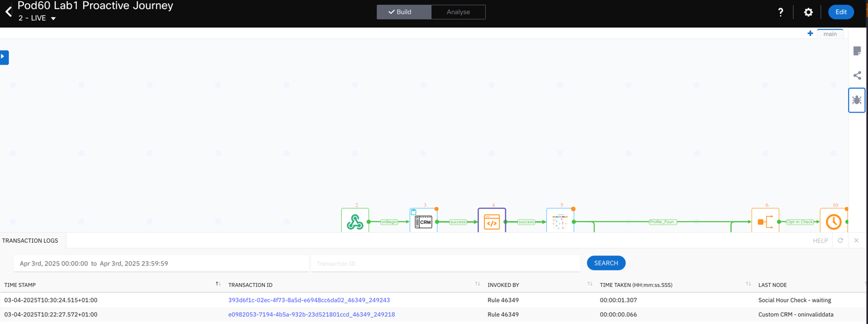
Task: Open the notes icon in right sidebar
Action: click(x=857, y=51)
